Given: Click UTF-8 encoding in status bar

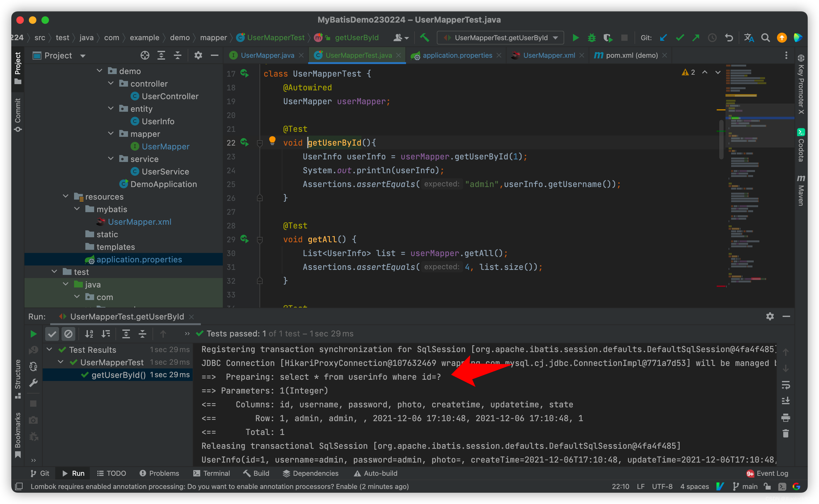Looking at the screenshot, I should point(662,487).
